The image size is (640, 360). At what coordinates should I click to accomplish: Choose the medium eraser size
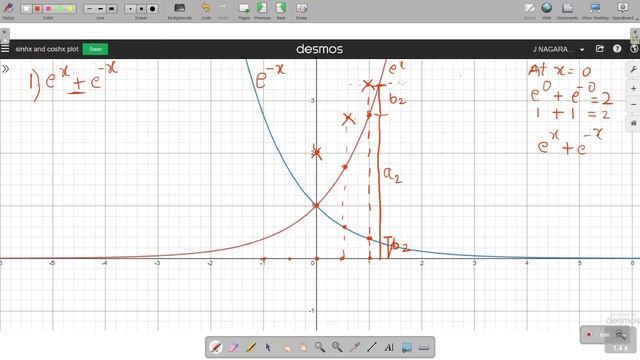(141, 9)
